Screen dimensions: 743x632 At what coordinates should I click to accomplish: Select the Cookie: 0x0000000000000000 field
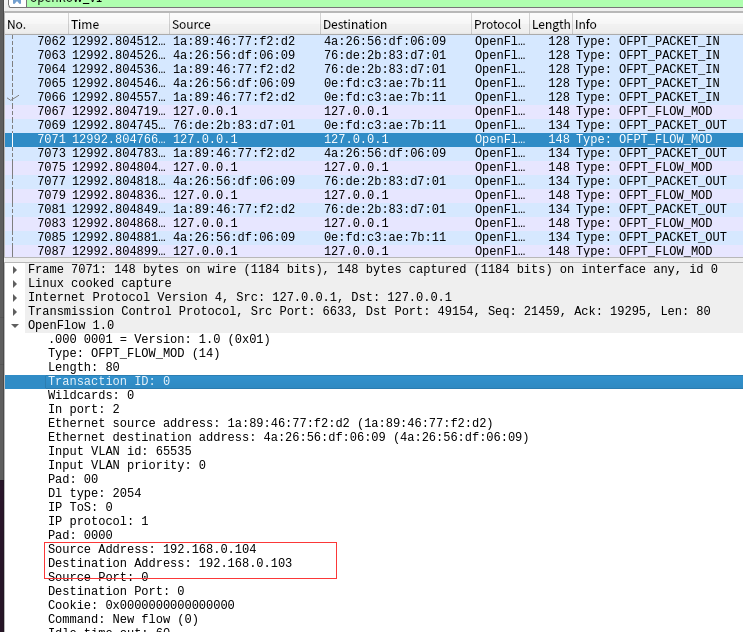[141, 605]
